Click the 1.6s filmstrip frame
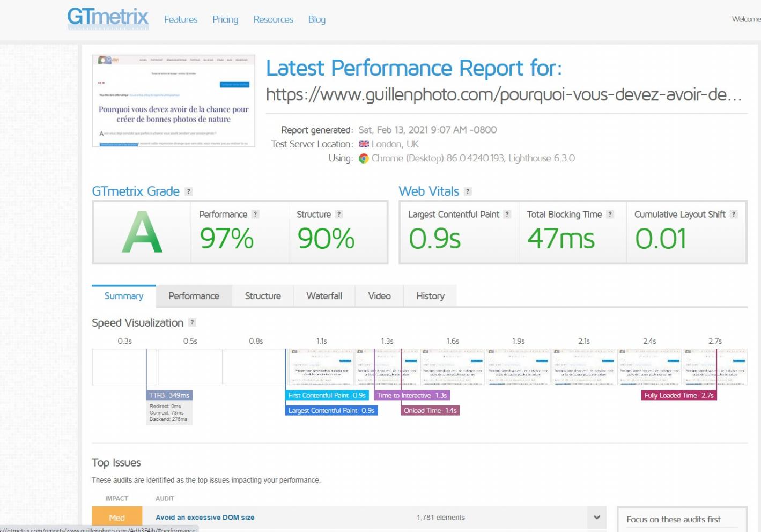This screenshot has width=761, height=532. (453, 367)
